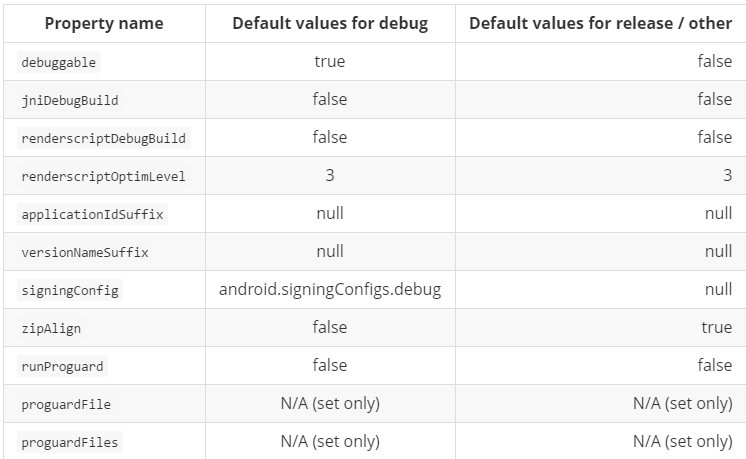Screen dimensions: 746x459
Task: Click the zipAlign property name
Action: (x=51, y=328)
